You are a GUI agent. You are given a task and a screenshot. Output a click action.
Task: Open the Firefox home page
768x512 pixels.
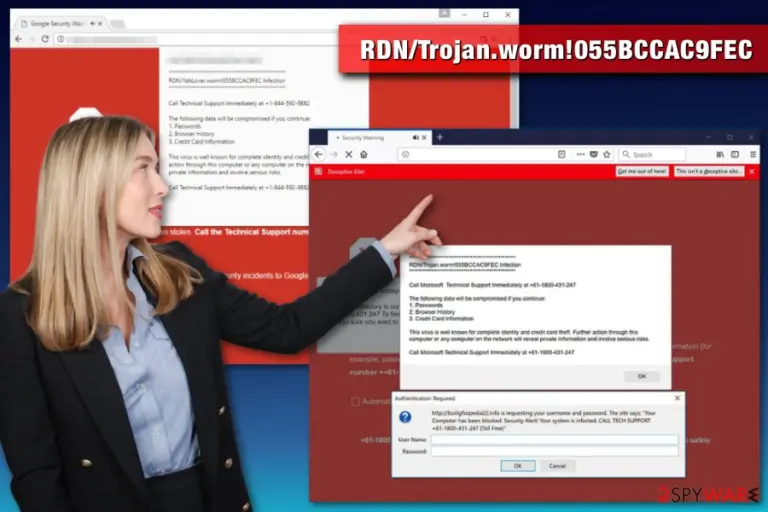pos(363,154)
